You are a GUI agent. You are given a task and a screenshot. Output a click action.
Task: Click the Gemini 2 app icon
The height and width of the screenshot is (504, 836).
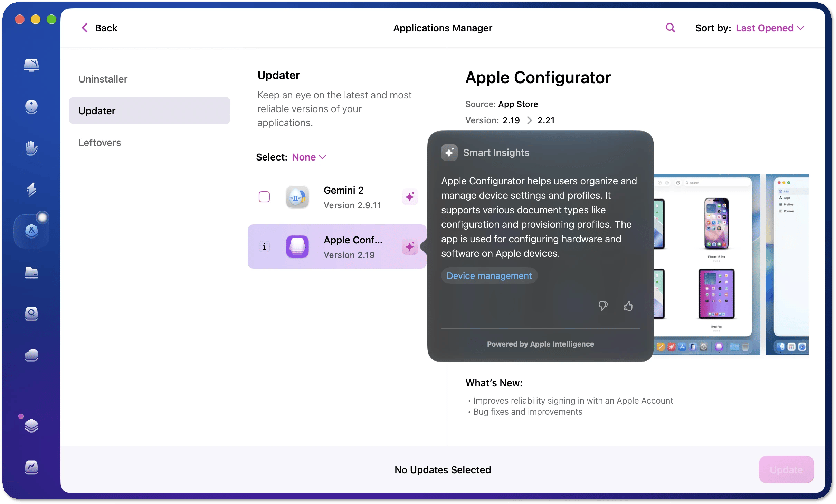(x=297, y=197)
